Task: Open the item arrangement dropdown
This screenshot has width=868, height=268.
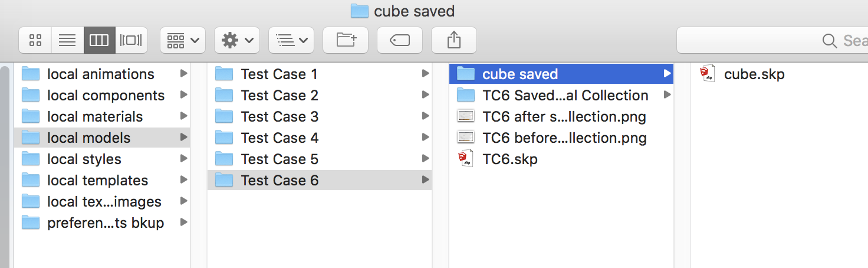Action: pyautogui.click(x=183, y=40)
